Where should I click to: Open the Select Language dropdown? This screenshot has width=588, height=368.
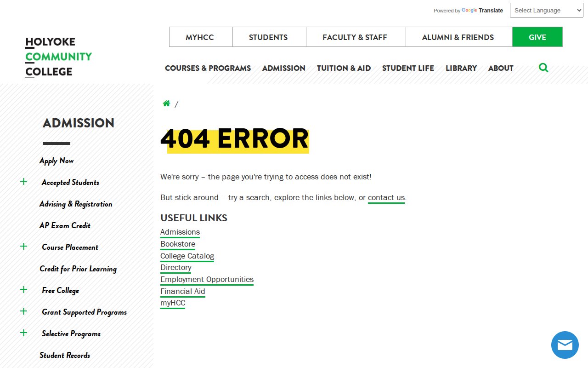click(x=546, y=11)
